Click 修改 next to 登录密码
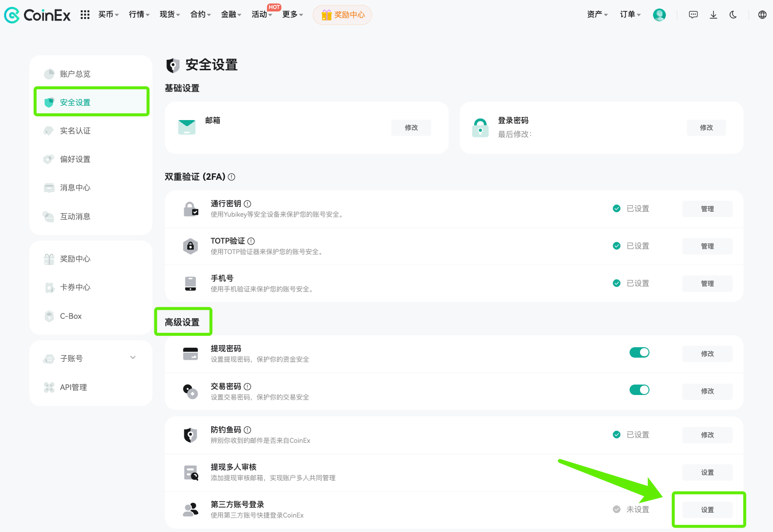 [x=706, y=128]
